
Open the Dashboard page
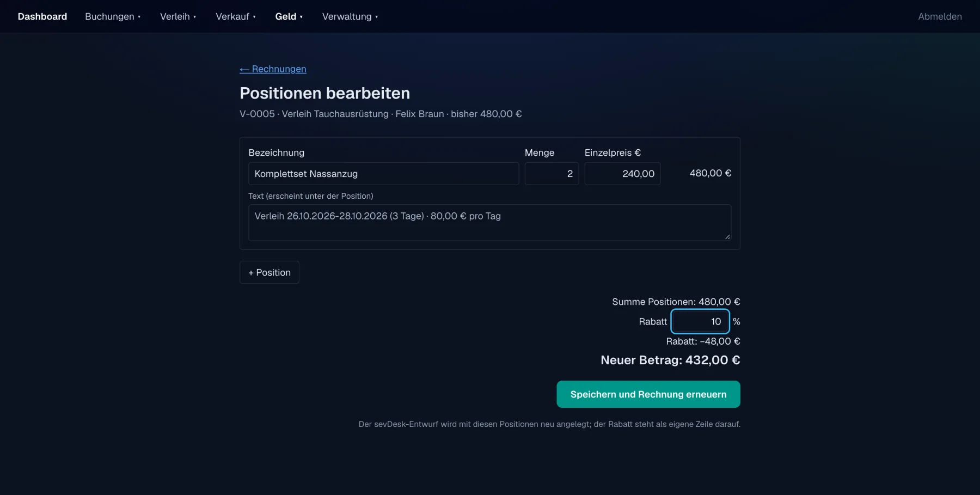tap(42, 16)
